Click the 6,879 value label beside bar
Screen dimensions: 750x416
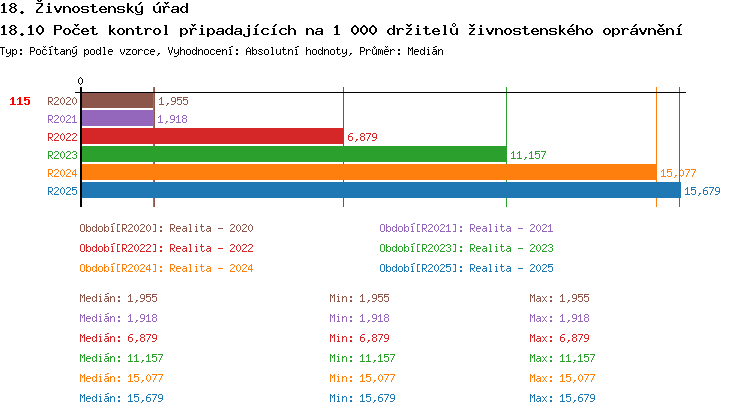point(362,137)
